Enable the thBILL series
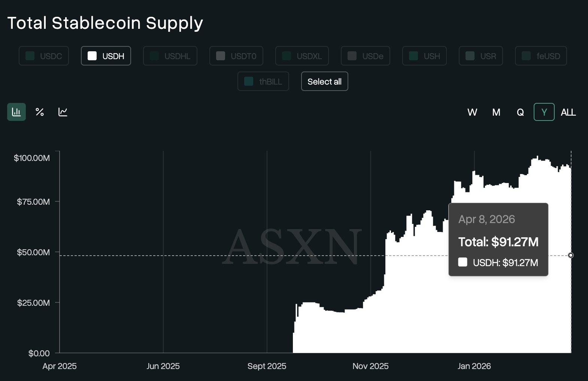Image resolution: width=588 pixels, height=381 pixels. coord(263,82)
